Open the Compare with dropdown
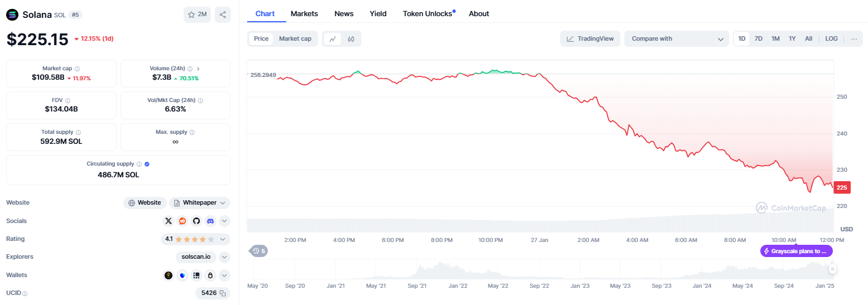Image resolution: width=868 pixels, height=305 pixels. 677,38
